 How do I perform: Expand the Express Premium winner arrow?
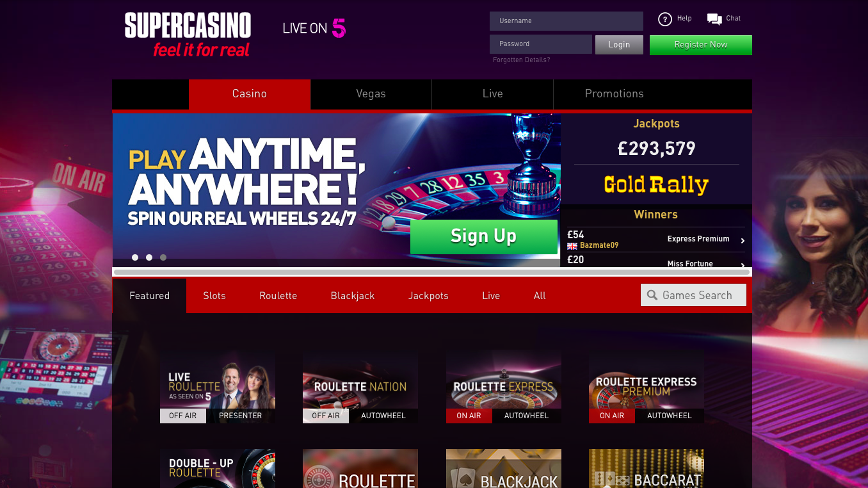pyautogui.click(x=743, y=241)
